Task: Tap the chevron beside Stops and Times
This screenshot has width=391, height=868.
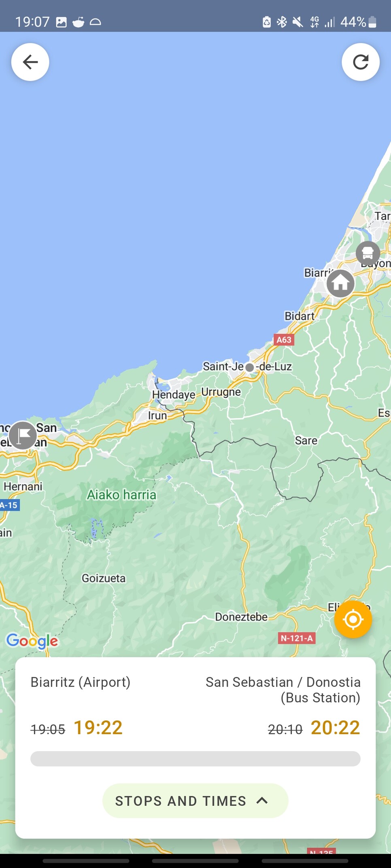Action: [x=262, y=800]
